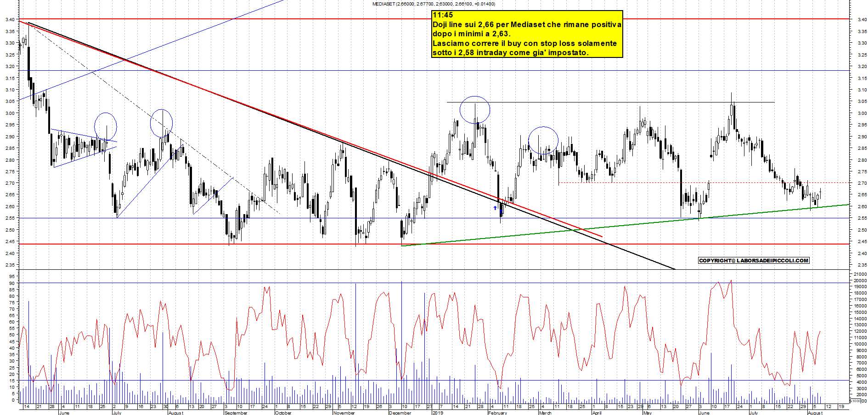Click the note line "dopo i minimi a 2,63."
Screen dimensions: 868x415
(x=472, y=34)
